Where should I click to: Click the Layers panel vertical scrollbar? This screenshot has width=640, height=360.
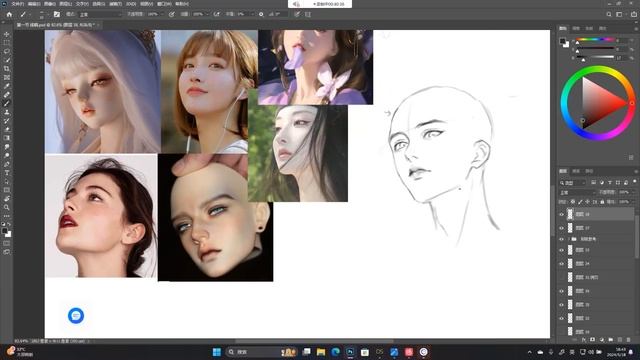[636, 237]
